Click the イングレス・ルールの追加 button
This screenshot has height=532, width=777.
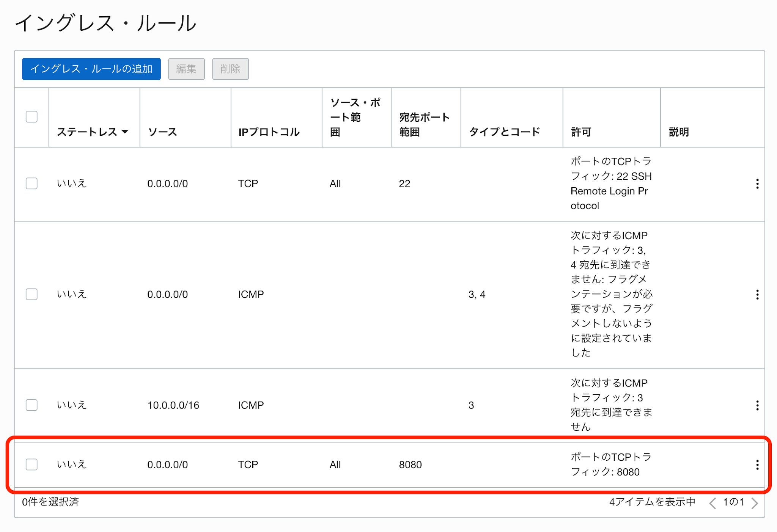[x=91, y=69]
